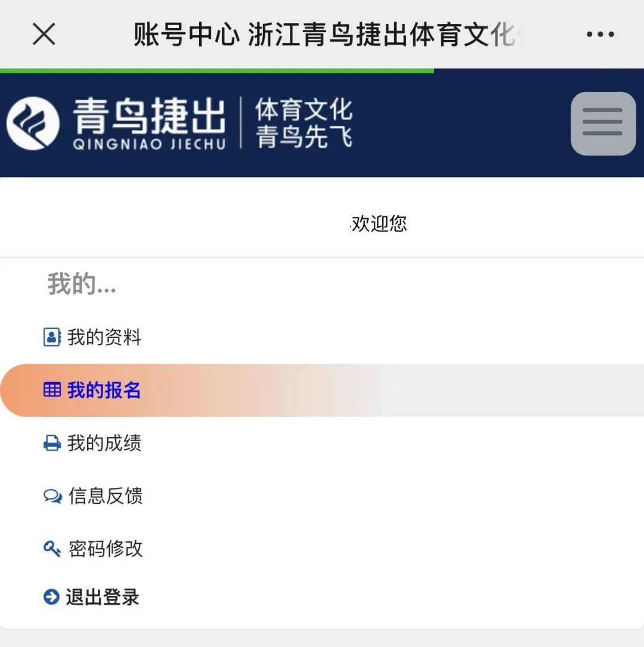Close the in-app browser with the X icon
Viewport: 644px width, 647px height.
point(44,35)
